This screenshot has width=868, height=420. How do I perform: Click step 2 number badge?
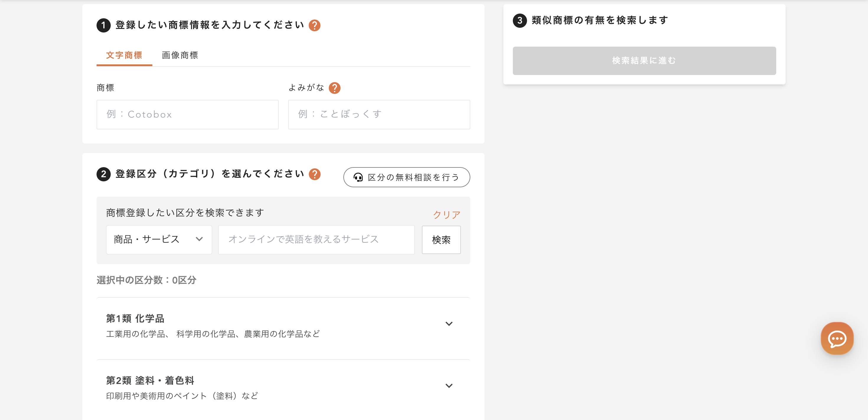tap(103, 174)
